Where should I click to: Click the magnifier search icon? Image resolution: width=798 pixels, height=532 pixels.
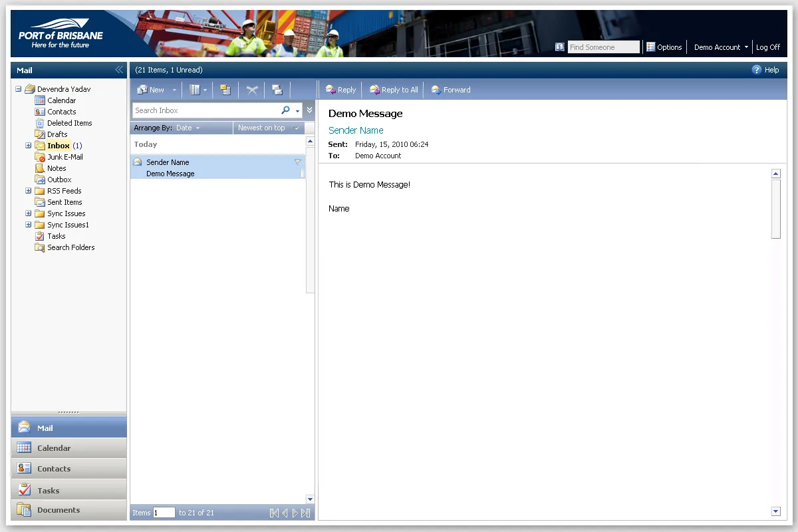(286, 110)
